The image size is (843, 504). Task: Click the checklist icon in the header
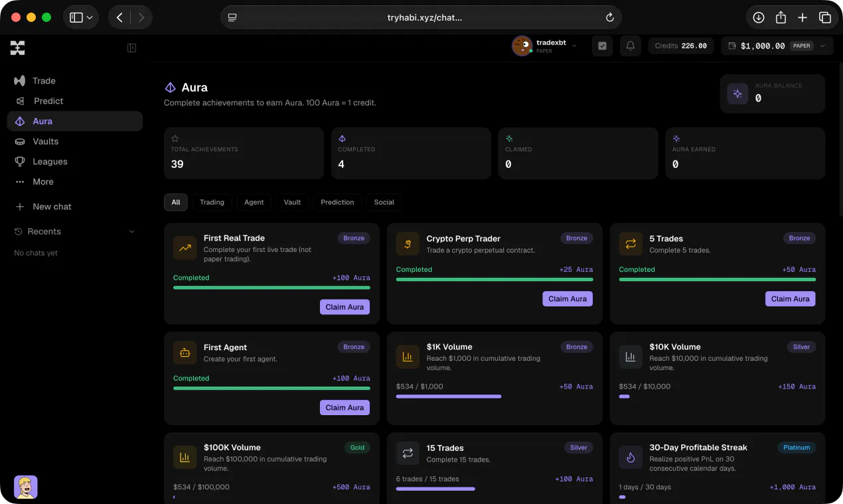coord(602,46)
